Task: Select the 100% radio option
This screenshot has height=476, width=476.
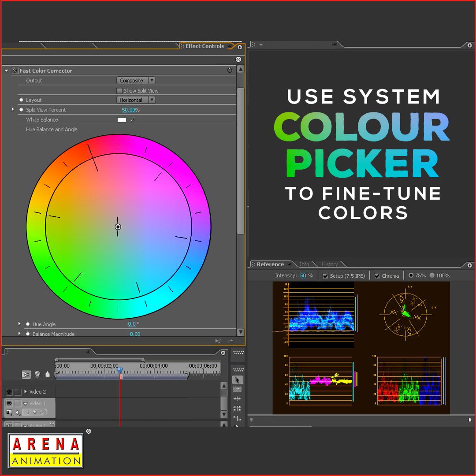Action: (432, 275)
